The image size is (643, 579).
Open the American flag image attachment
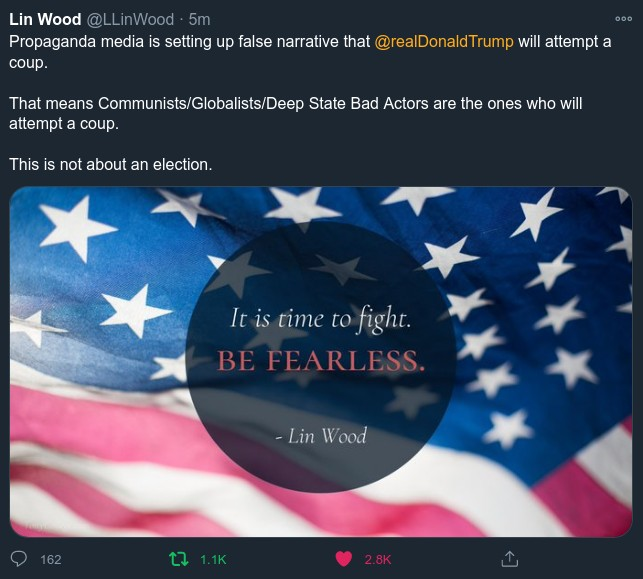321,362
